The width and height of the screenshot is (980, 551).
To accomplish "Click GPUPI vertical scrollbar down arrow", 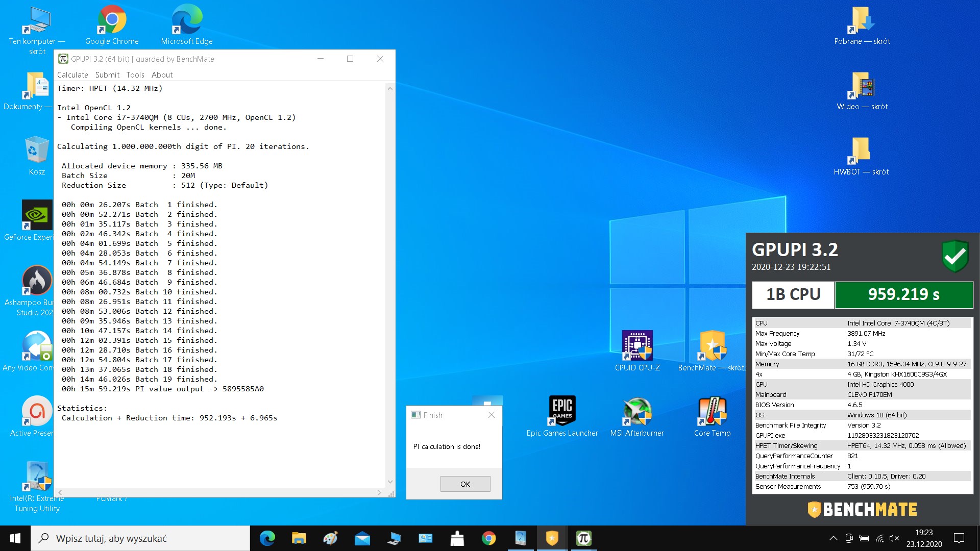I will 390,482.
